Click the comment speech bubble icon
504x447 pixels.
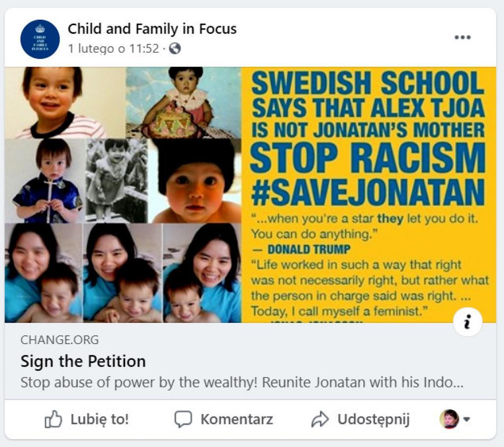coord(183,419)
